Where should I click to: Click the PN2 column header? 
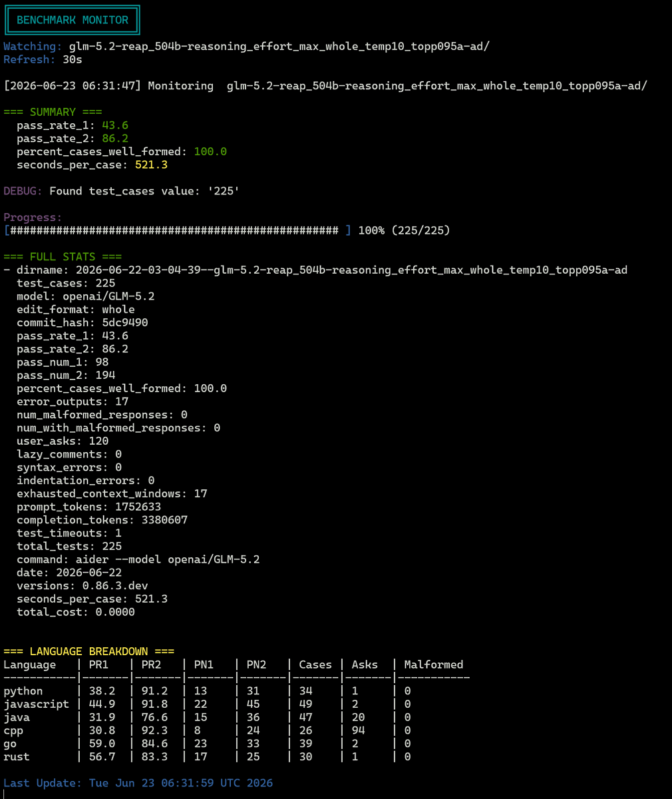click(256, 665)
